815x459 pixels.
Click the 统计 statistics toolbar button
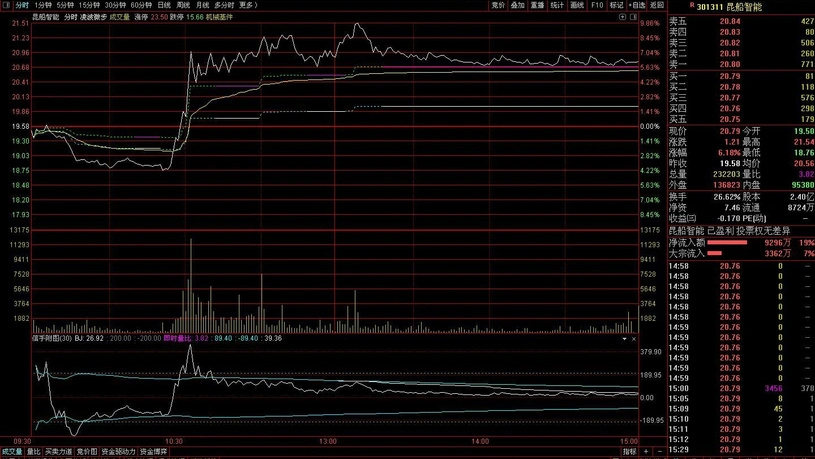pyautogui.click(x=557, y=5)
